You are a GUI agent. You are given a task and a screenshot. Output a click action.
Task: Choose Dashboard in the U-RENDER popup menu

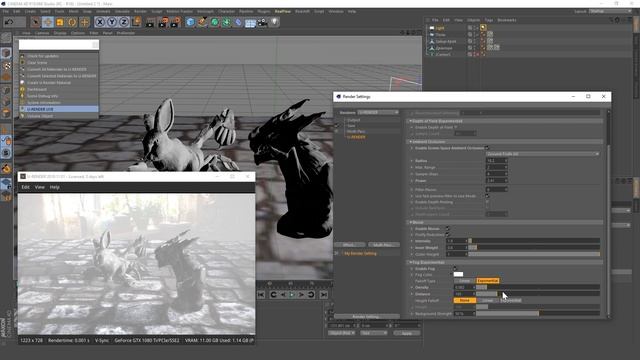(37, 89)
